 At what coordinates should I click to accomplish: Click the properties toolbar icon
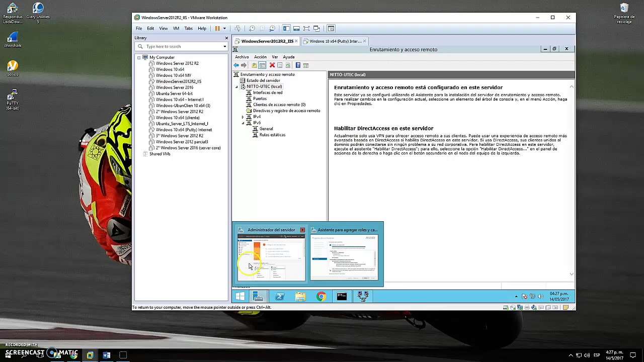280,65
